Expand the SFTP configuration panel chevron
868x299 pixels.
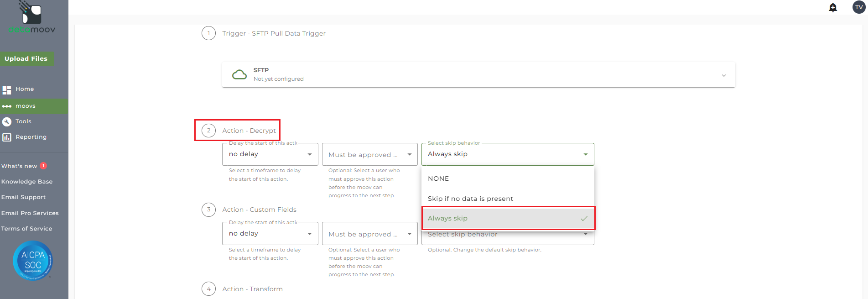tap(724, 75)
